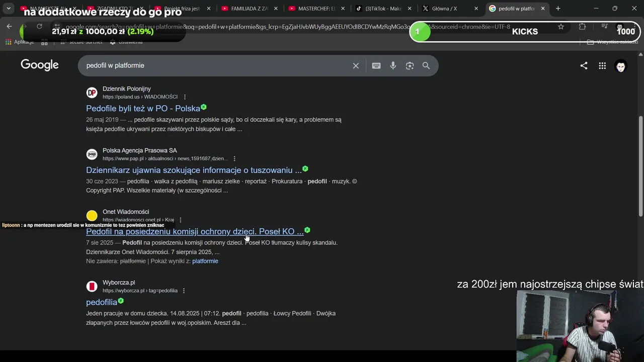Reload the current page

click(x=39, y=27)
